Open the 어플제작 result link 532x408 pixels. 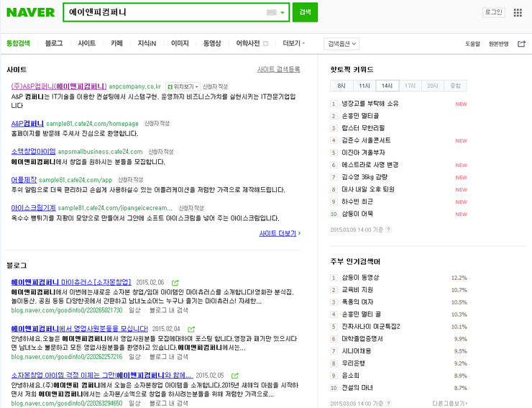tap(24, 179)
